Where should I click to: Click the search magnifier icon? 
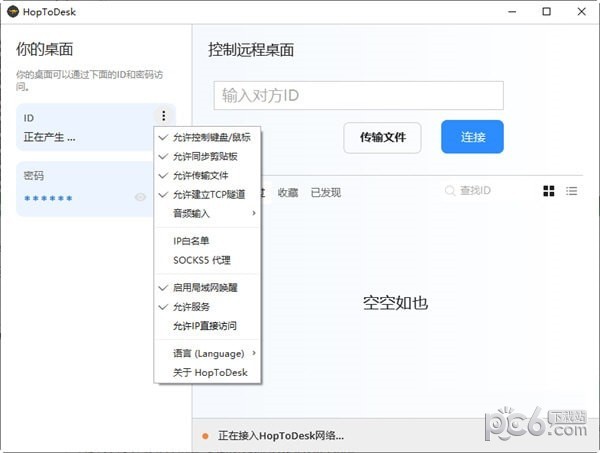450,191
